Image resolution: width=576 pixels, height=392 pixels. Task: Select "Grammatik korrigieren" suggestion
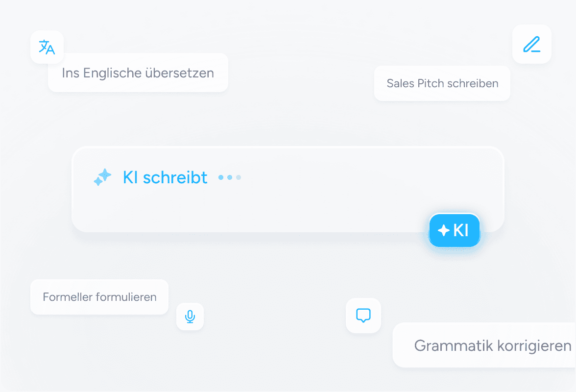(492, 345)
